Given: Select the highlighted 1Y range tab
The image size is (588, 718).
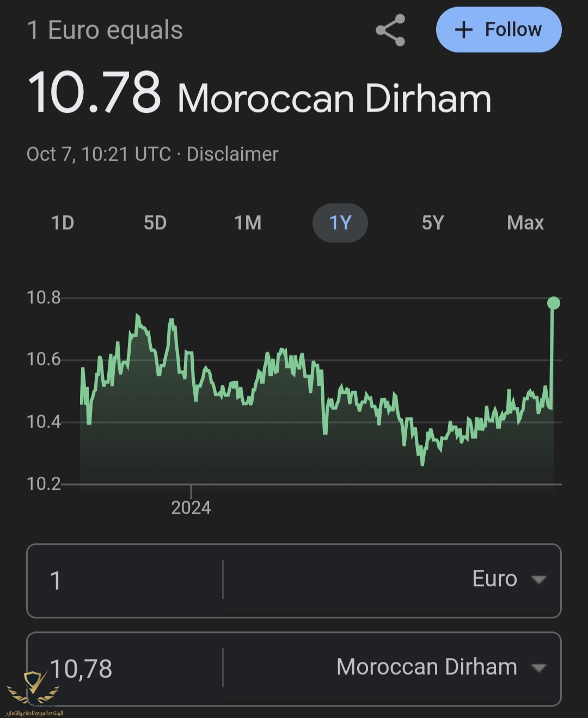Looking at the screenshot, I should (x=340, y=223).
